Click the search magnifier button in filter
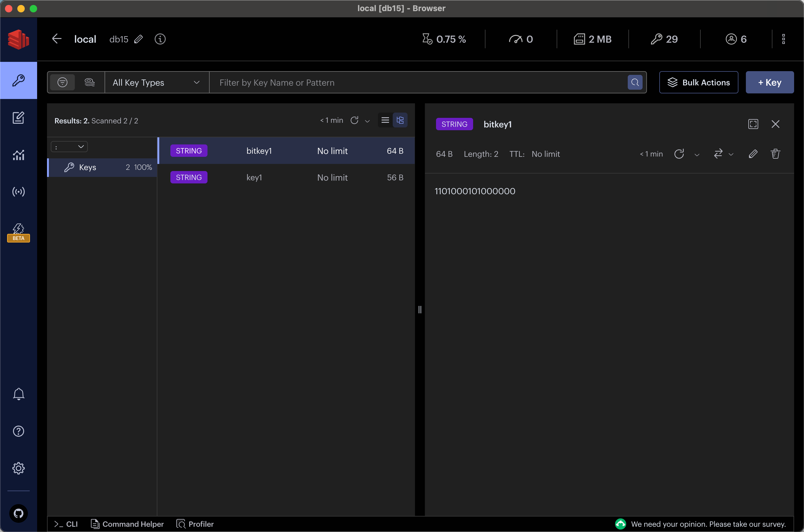Screen dimensions: 804x532 click(635, 83)
